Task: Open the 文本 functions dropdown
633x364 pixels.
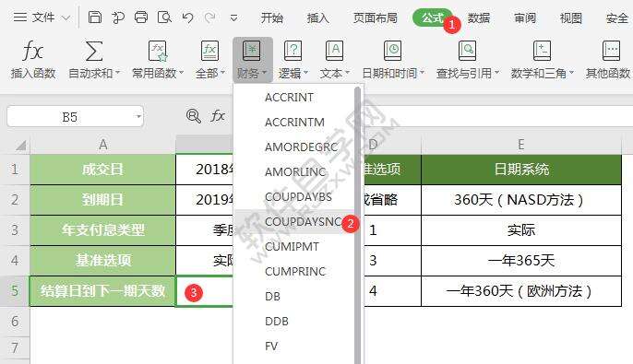Action: [x=334, y=73]
